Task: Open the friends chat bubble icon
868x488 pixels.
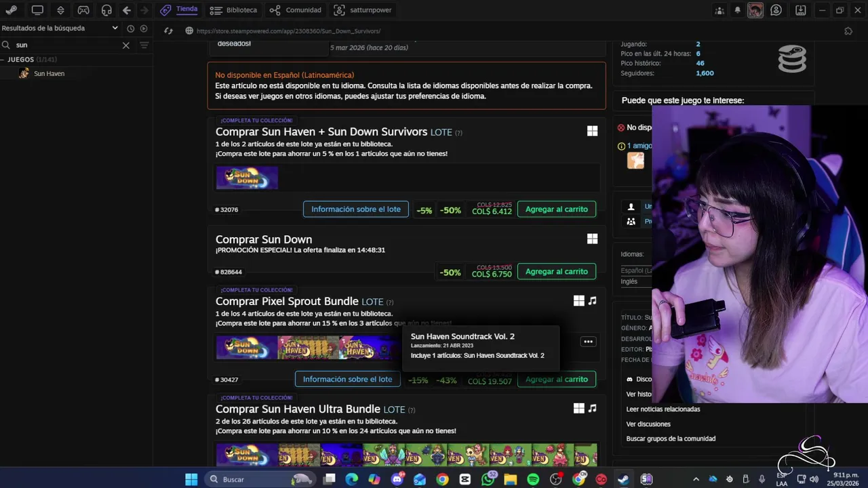Action: pyautogui.click(x=776, y=10)
